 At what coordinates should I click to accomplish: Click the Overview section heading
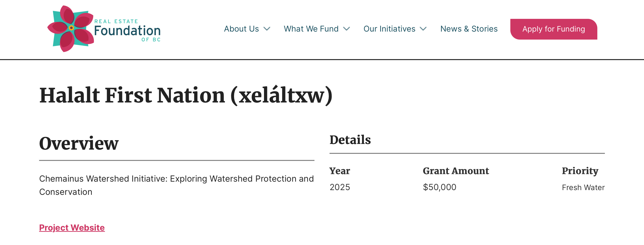(79, 144)
